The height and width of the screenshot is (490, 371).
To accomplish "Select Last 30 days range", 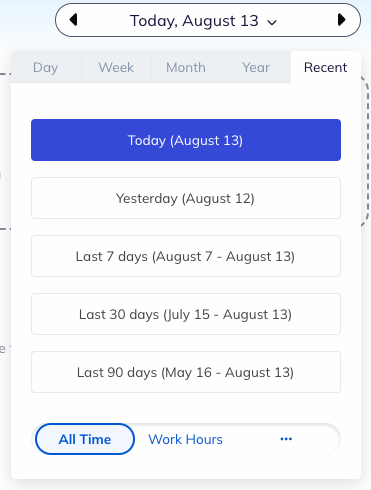I will click(186, 314).
